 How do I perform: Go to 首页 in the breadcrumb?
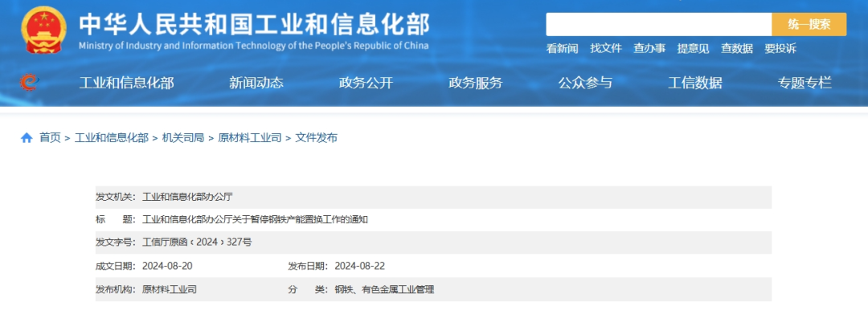click(x=50, y=138)
